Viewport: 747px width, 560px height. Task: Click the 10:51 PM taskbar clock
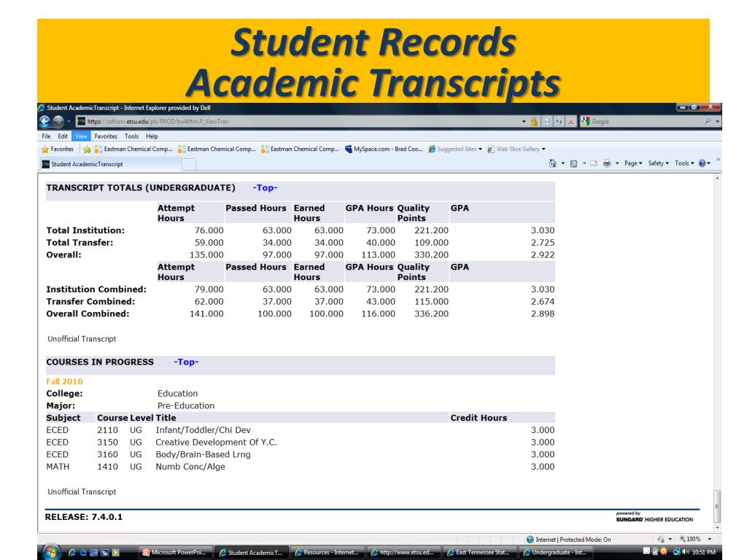pos(704,553)
